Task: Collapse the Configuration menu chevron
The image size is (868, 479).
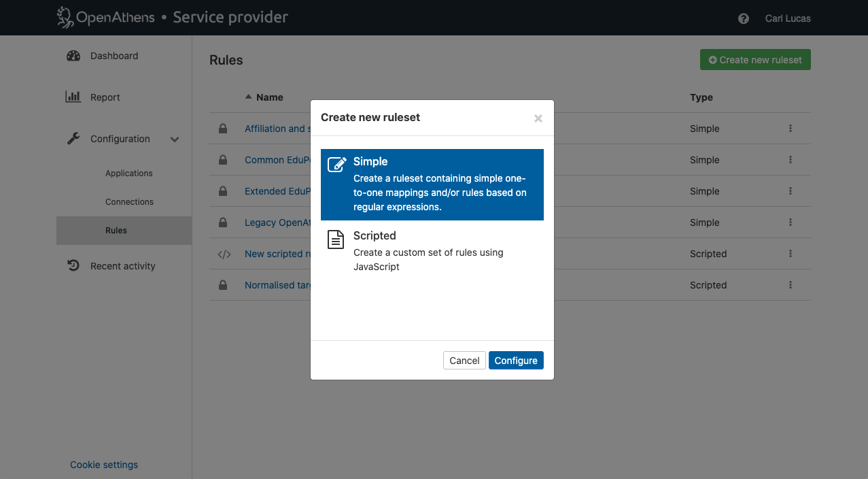Action: [175, 139]
